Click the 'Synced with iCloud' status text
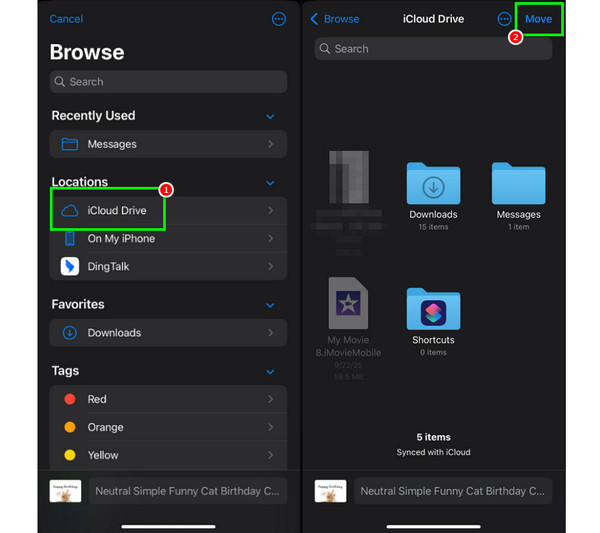Viewport: 600px width, 533px height. pos(433,452)
